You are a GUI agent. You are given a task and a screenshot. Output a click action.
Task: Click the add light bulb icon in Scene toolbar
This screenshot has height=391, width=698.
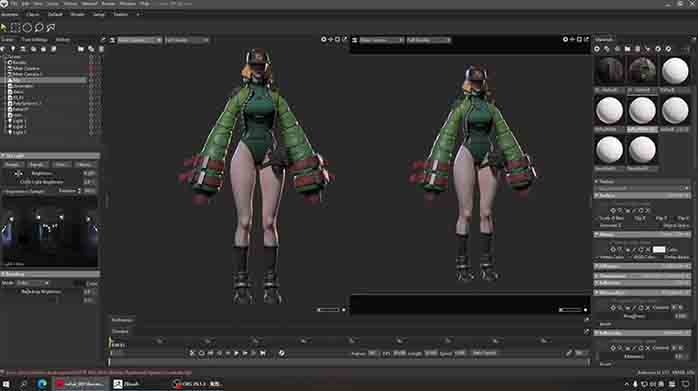pos(13,49)
